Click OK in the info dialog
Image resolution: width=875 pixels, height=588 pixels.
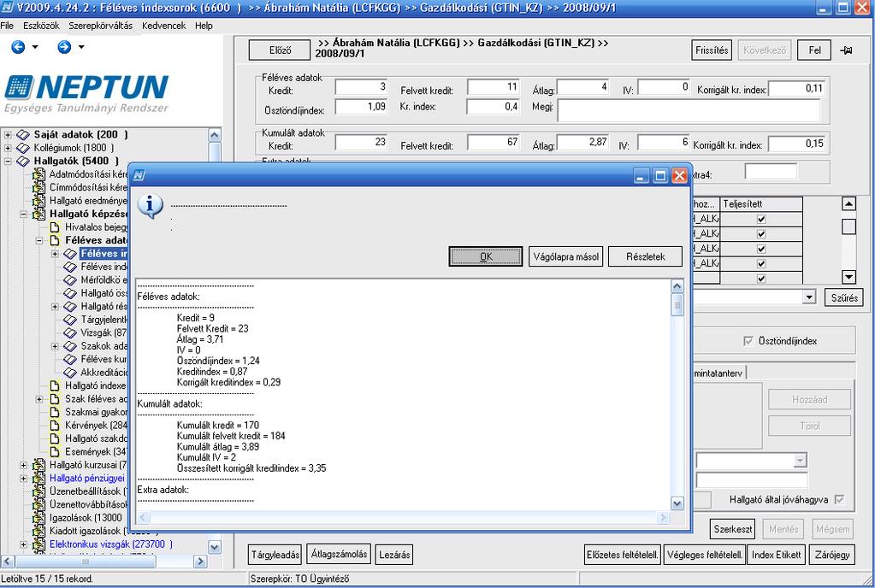coord(486,257)
